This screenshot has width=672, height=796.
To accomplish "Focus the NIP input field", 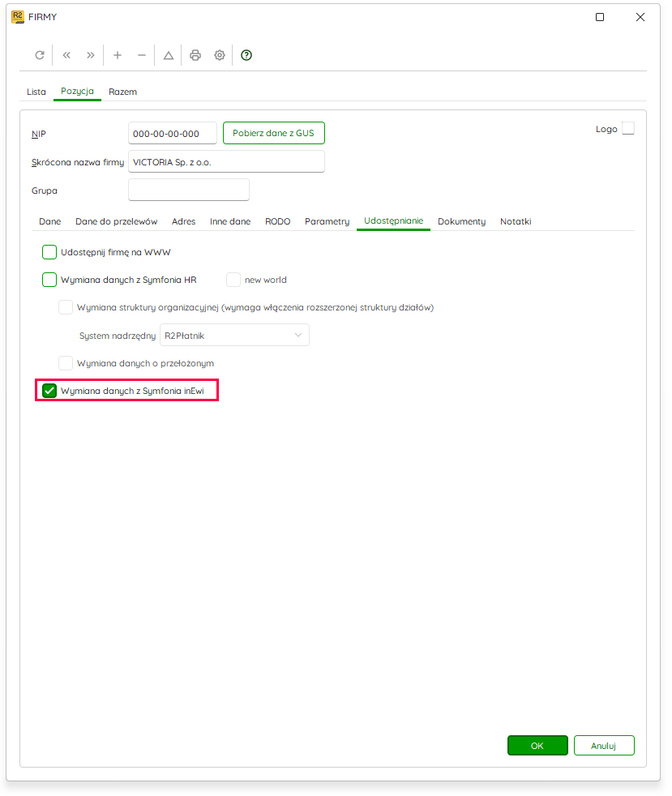I will click(x=173, y=133).
